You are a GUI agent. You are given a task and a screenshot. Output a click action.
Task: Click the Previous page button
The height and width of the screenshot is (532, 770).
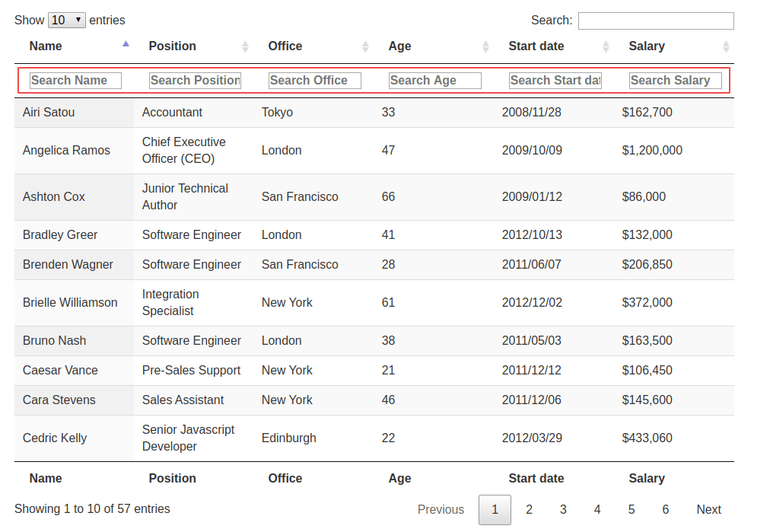441,510
